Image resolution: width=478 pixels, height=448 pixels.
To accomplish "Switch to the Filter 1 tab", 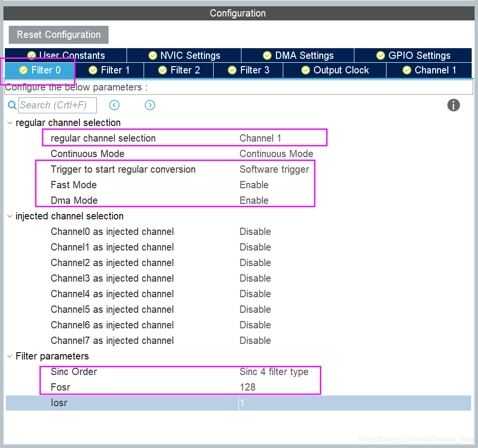I will [x=109, y=70].
